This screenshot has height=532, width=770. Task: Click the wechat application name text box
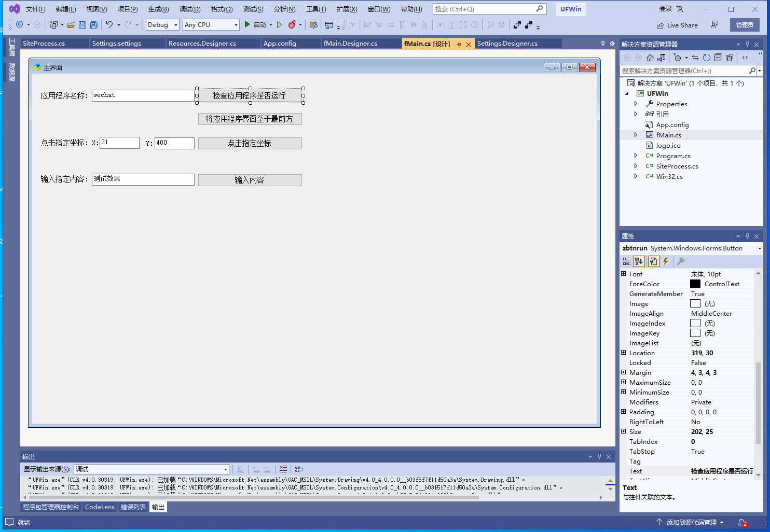pos(143,95)
